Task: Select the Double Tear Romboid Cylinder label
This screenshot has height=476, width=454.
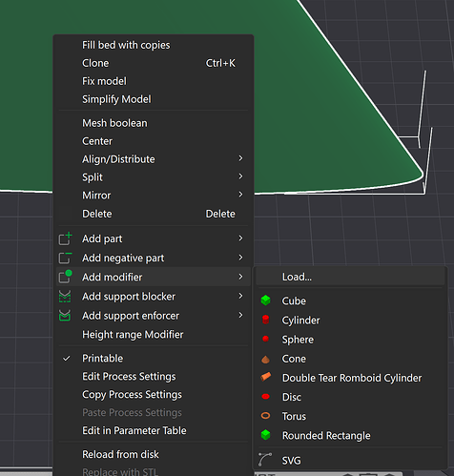Action: (x=352, y=378)
